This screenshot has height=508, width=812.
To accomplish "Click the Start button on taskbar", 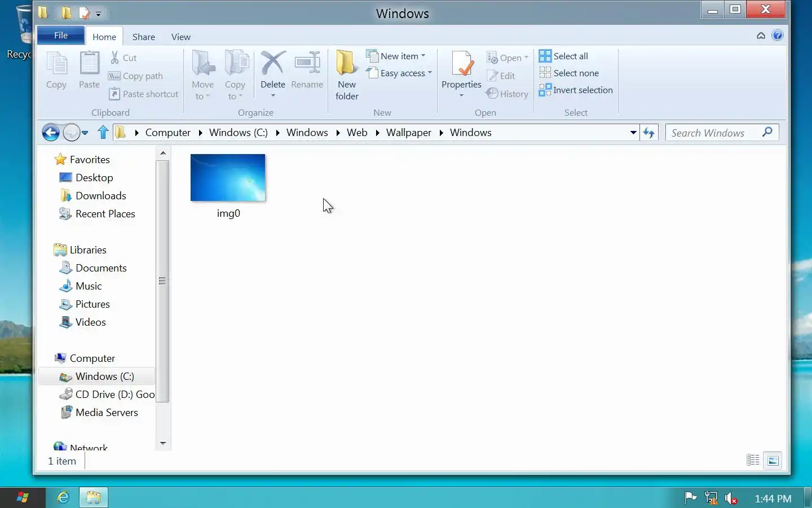I will [x=23, y=497].
